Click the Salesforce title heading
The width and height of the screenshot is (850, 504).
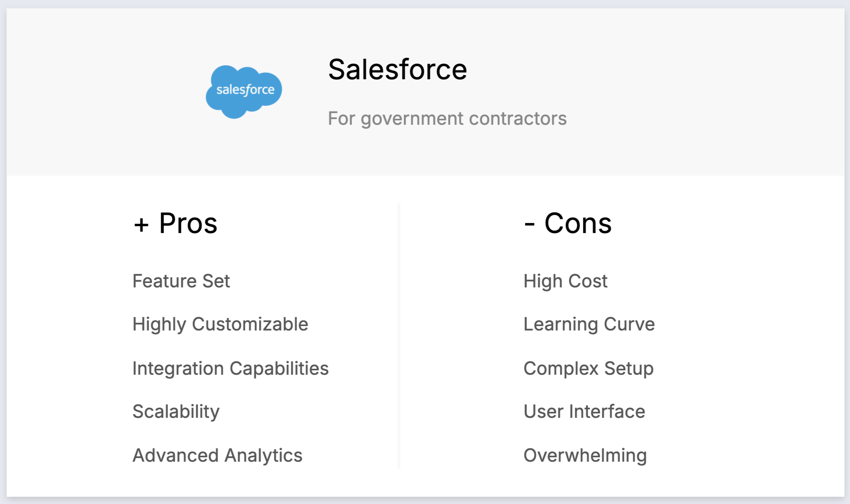(x=397, y=70)
